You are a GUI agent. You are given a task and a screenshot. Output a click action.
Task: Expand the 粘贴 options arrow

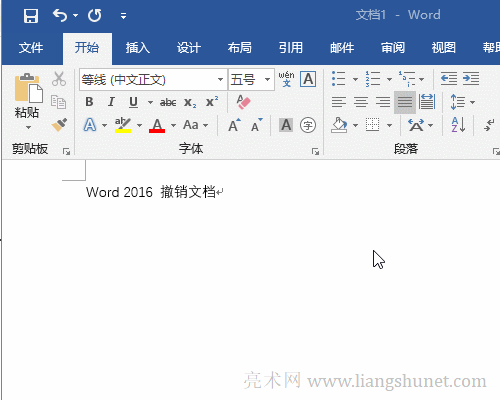(28, 127)
